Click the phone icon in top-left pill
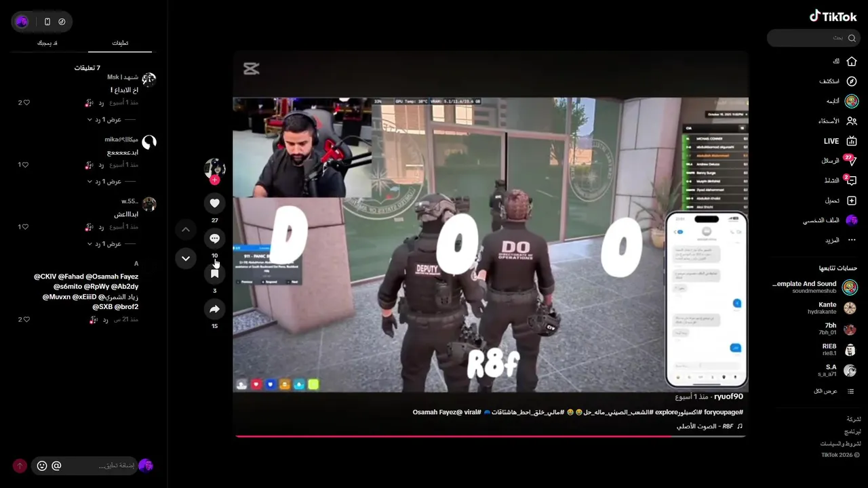 [47, 22]
